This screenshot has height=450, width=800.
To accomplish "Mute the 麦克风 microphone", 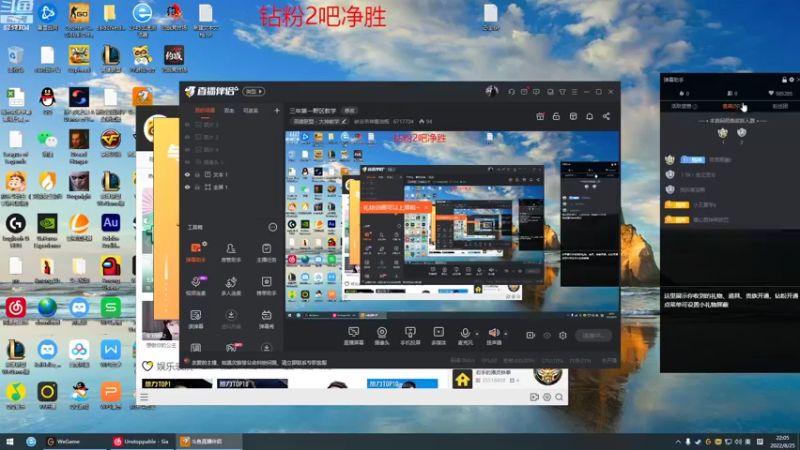I will [465, 336].
